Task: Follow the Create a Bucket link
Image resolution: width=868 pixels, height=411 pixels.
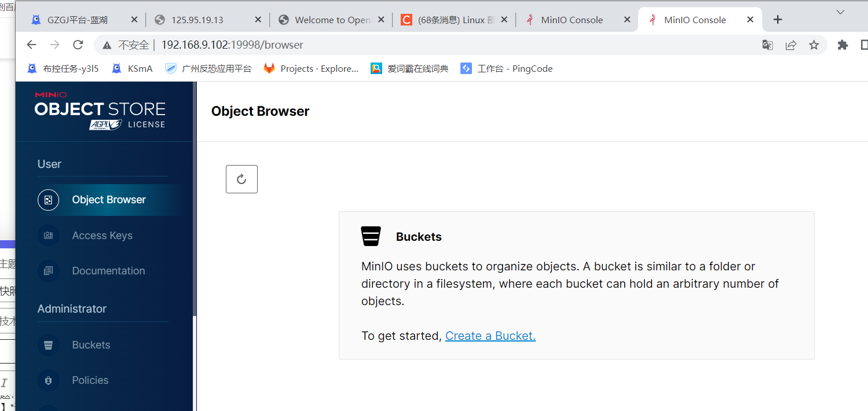Action: point(490,336)
